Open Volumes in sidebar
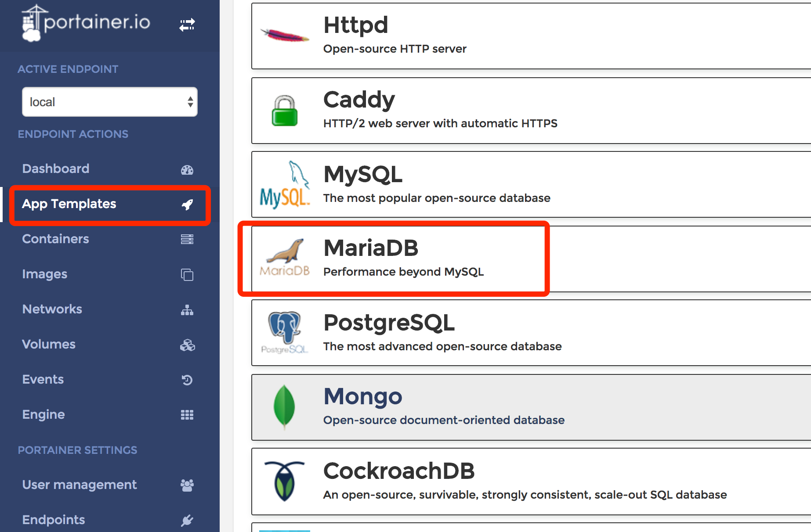The width and height of the screenshot is (811, 532). (x=49, y=344)
